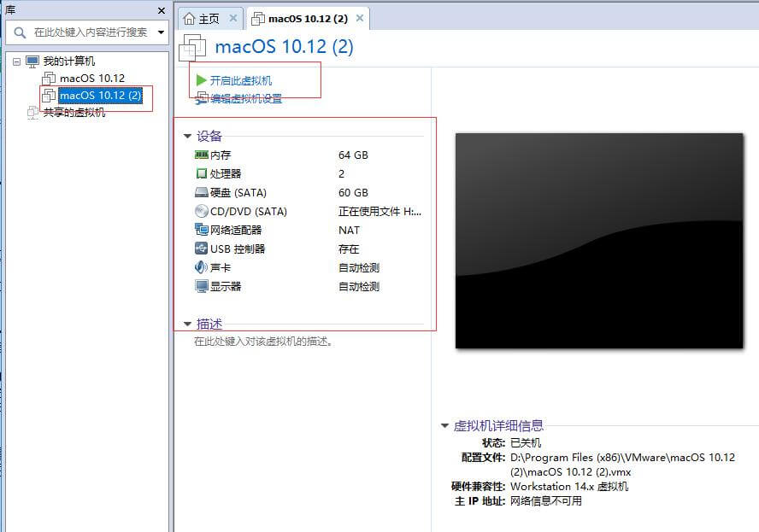Close the macOS 10.12 (2) tab
This screenshot has width=759, height=532.
click(360, 18)
